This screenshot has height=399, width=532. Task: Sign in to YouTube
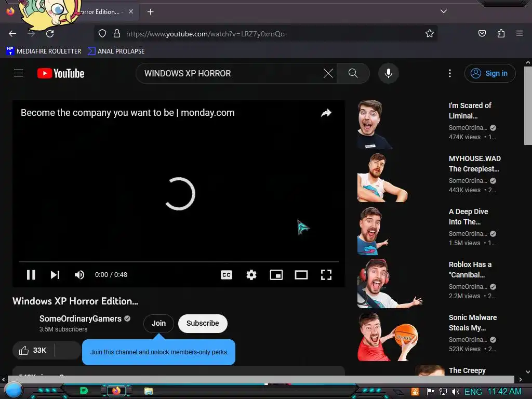click(490, 73)
